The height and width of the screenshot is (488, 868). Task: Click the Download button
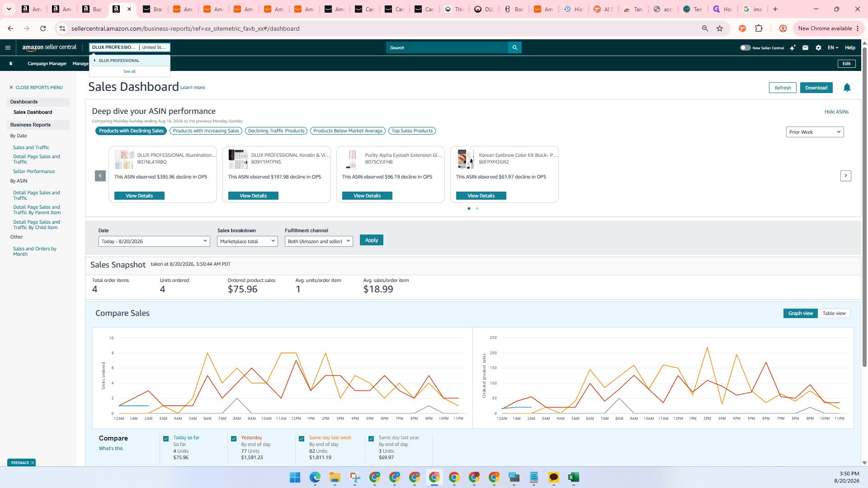coord(816,88)
